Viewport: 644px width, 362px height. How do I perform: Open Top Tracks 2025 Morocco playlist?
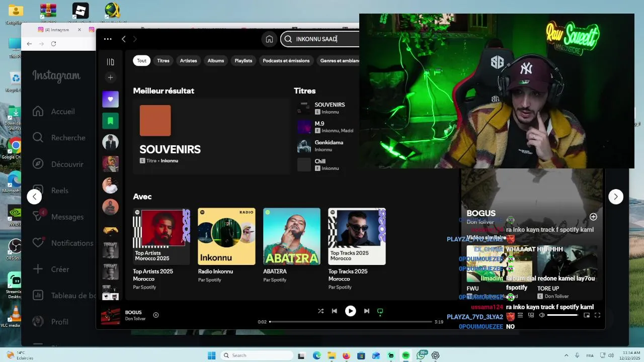point(357,249)
